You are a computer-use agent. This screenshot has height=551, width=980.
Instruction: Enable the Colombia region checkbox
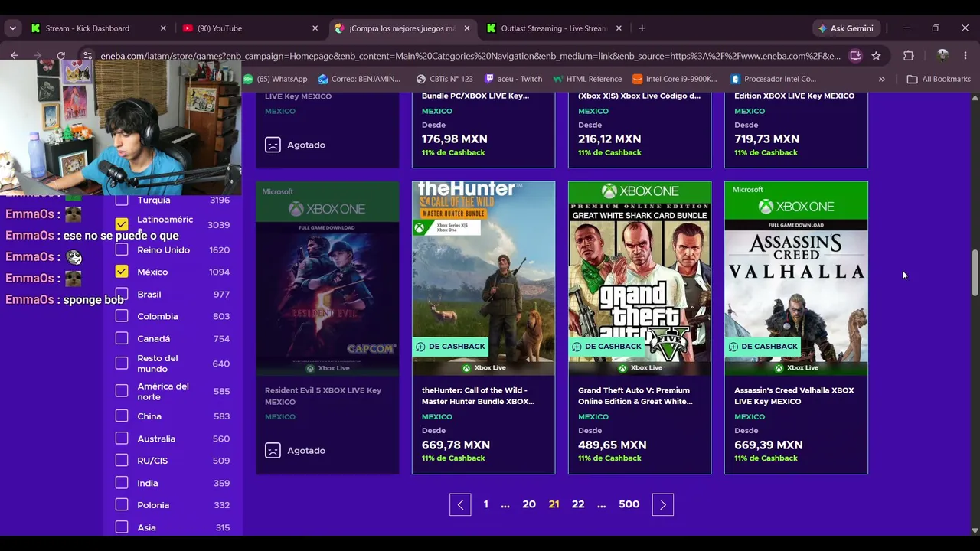[122, 316]
